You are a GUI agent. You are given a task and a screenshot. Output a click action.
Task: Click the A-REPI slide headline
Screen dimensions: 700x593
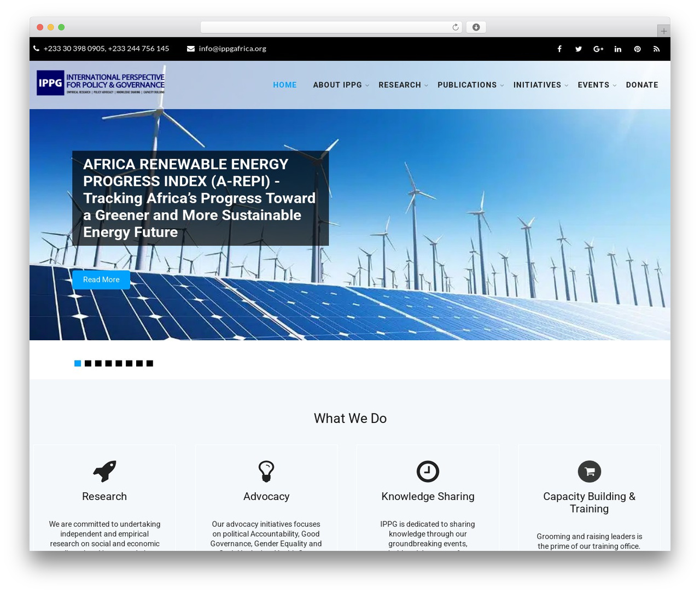pyautogui.click(x=200, y=198)
